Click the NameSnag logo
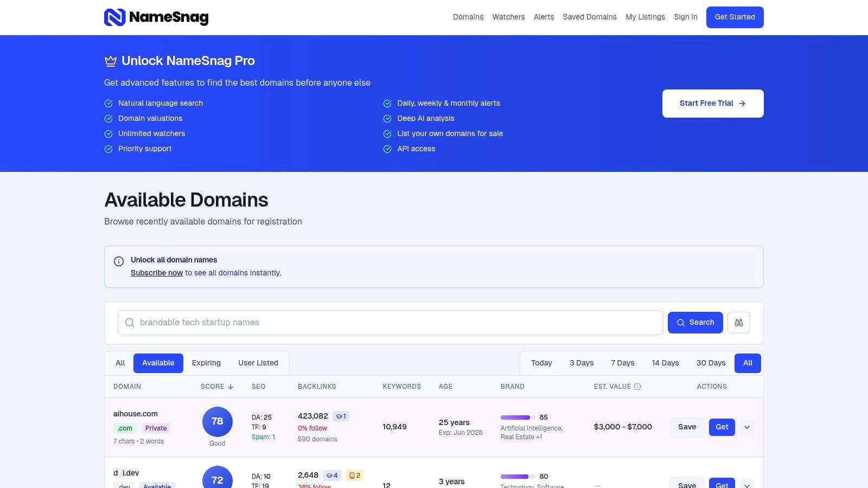 (x=156, y=17)
